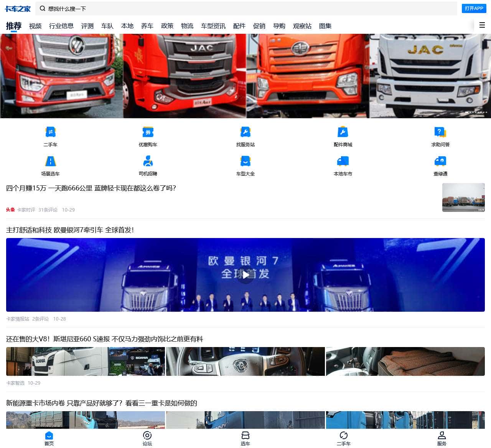Click the search magnifier icon
The image size is (491, 448).
point(43,8)
